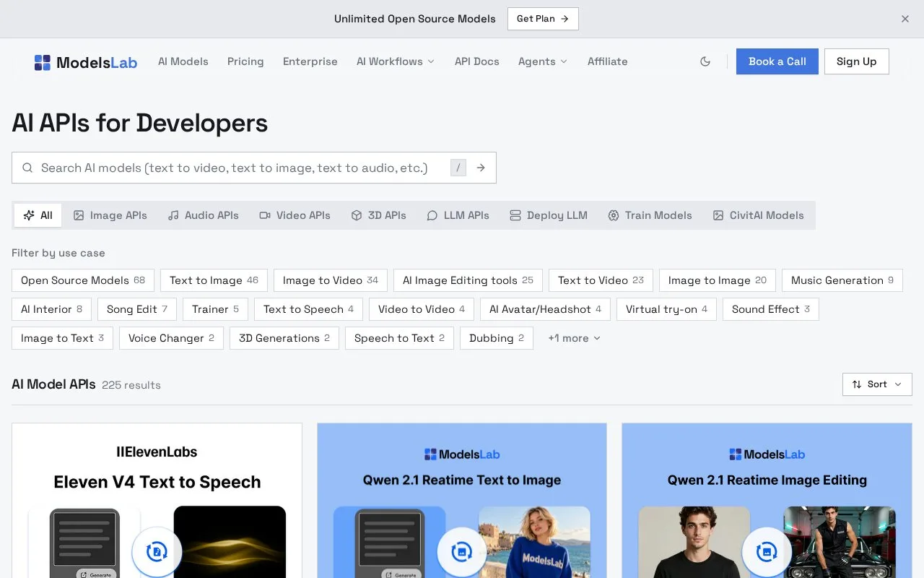This screenshot has width=924, height=578.
Task: Open the CivitAI Models tab
Action: click(x=759, y=215)
